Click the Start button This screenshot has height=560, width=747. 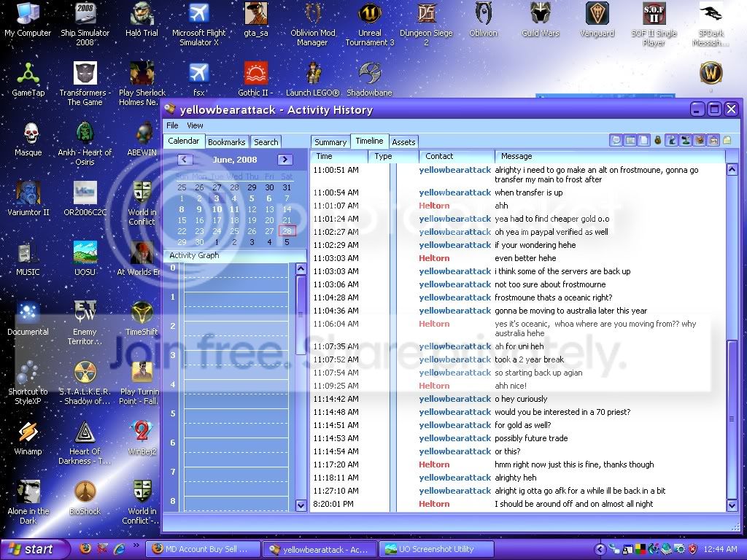point(31,549)
